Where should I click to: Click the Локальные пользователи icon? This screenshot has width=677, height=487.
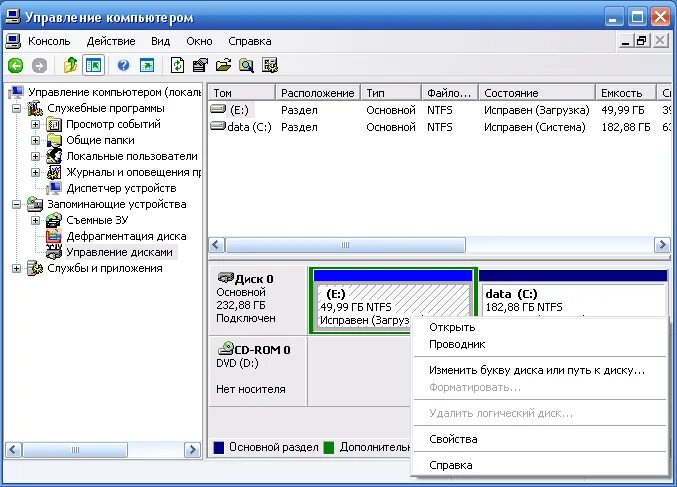pos(54,156)
